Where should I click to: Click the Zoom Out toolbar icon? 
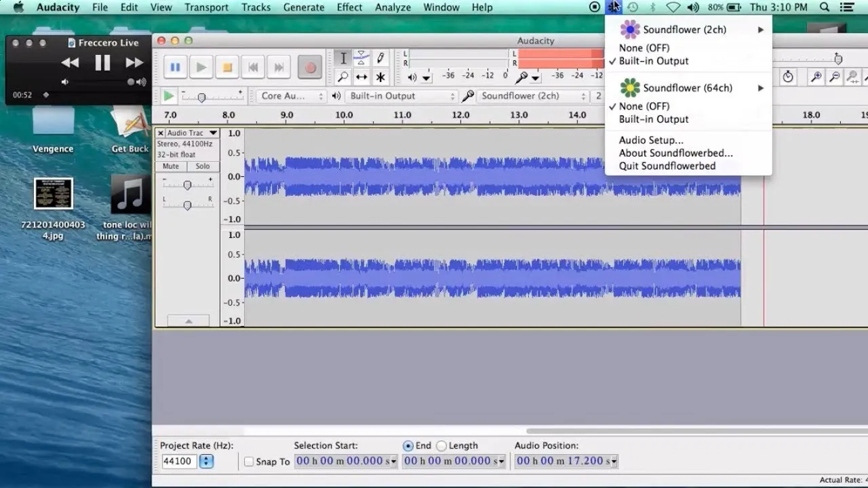point(835,77)
